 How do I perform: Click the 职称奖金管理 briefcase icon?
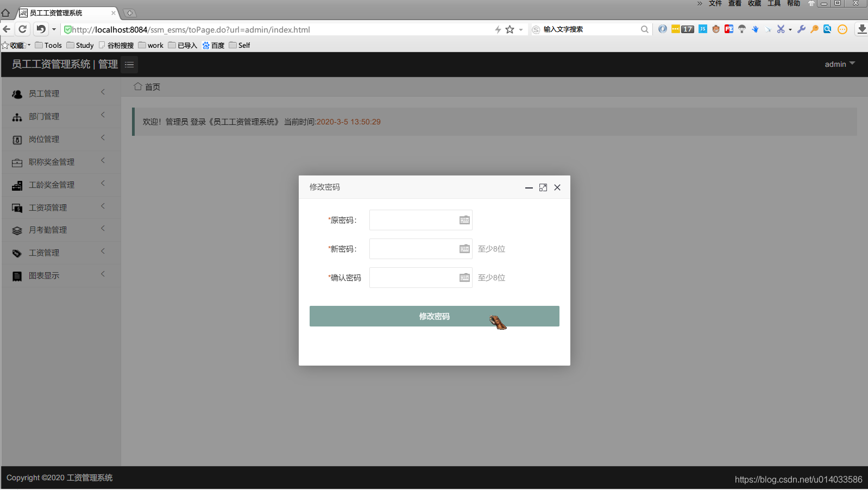pos(17,162)
